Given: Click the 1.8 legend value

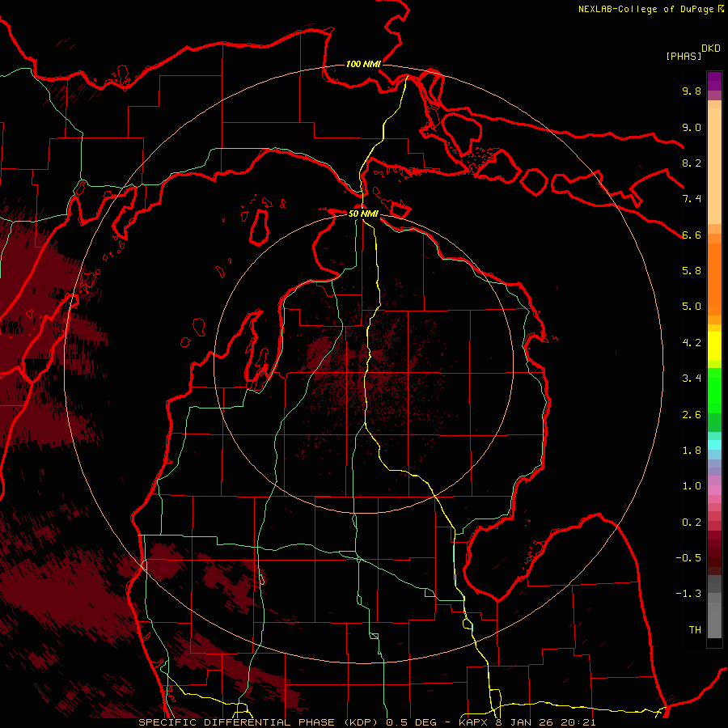Looking at the screenshot, I should tap(692, 451).
